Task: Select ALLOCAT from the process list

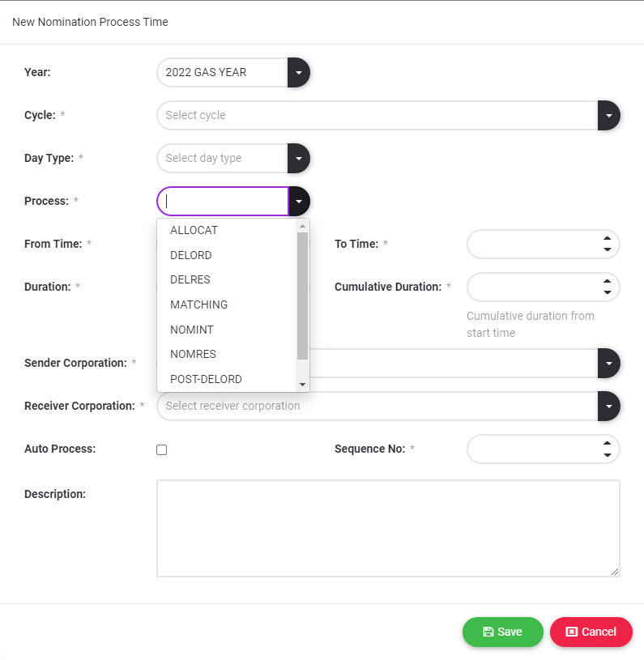Action: tap(194, 230)
